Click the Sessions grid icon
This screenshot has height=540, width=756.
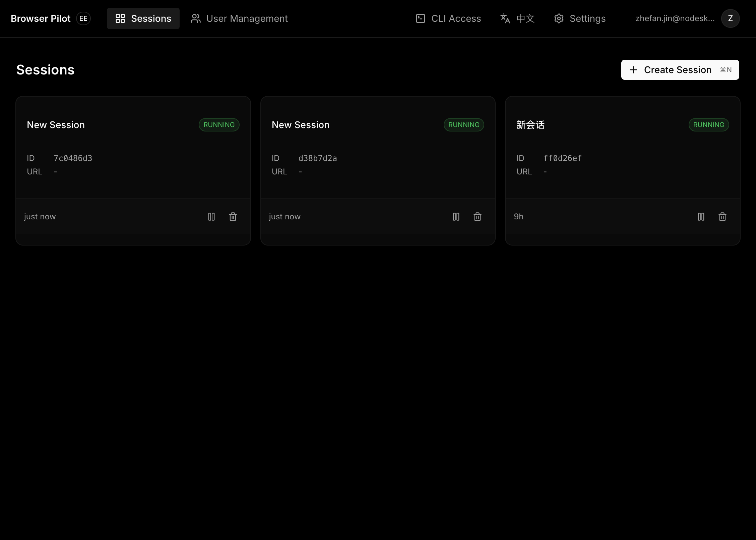point(121,18)
